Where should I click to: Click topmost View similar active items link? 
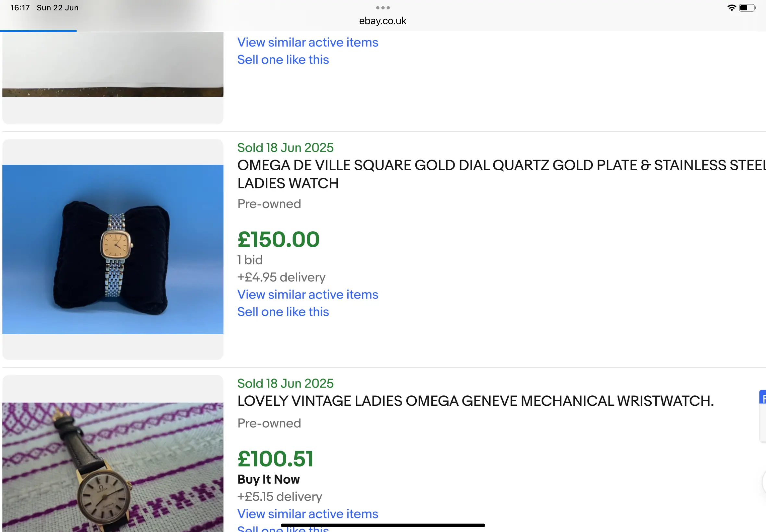coord(307,42)
